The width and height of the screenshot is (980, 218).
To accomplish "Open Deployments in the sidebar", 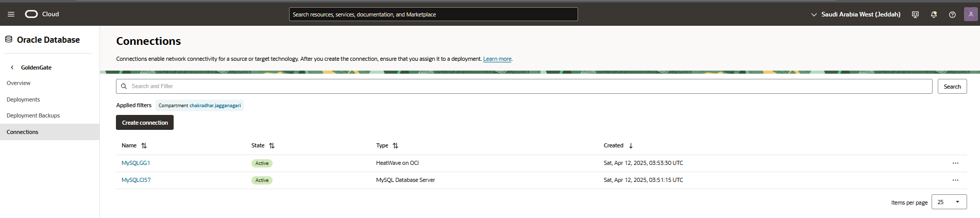I will pyautogui.click(x=23, y=99).
